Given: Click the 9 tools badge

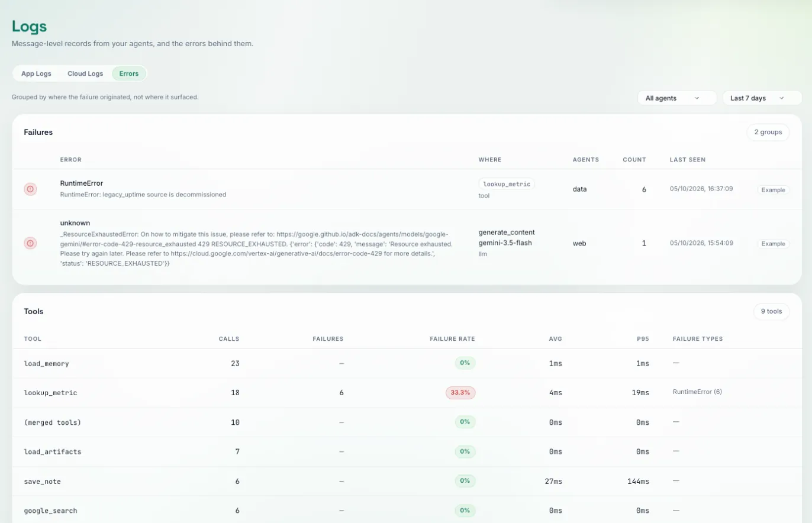Looking at the screenshot, I should pyautogui.click(x=771, y=311).
